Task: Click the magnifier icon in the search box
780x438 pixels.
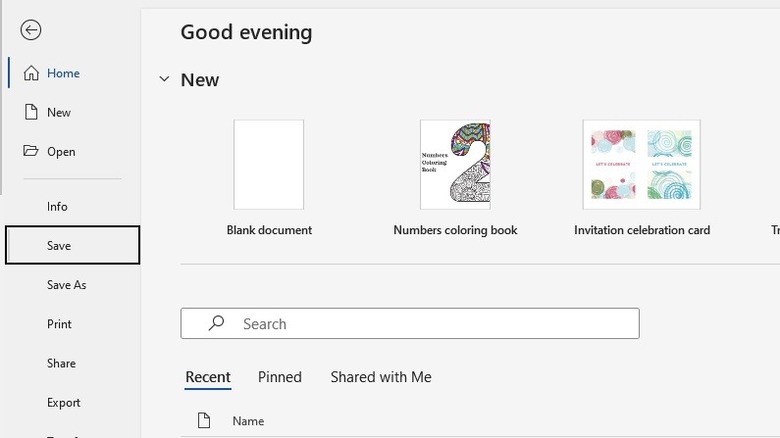Action: pos(216,324)
